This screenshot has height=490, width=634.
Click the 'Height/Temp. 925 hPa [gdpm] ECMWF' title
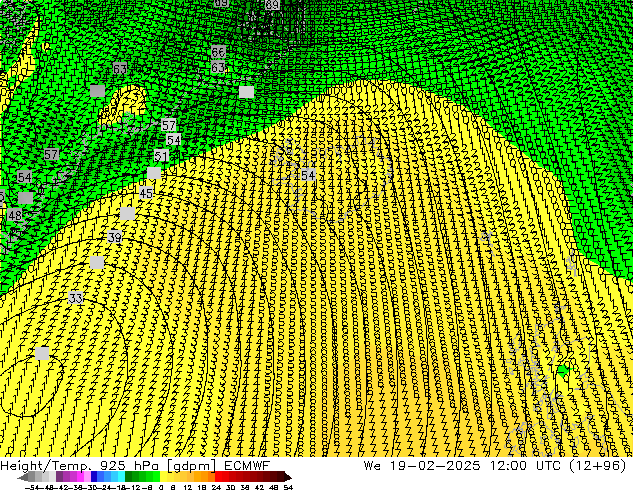(135, 466)
